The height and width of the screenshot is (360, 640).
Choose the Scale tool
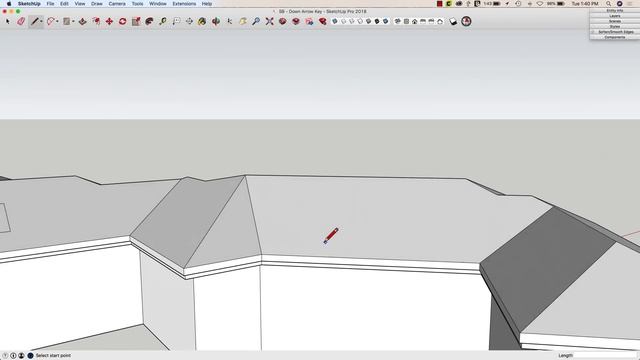click(x=136, y=21)
